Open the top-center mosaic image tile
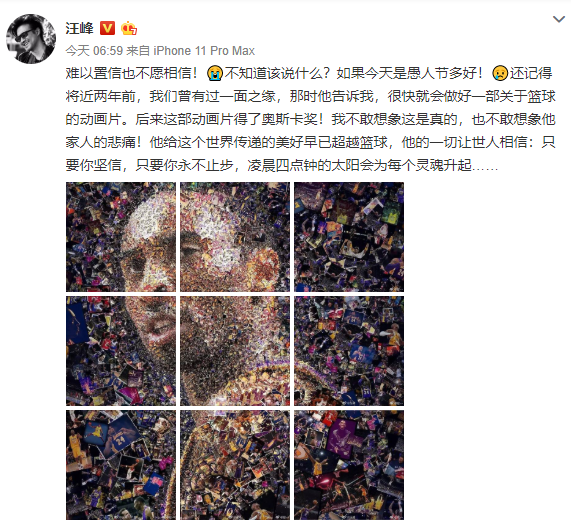The width and height of the screenshot is (571, 529). point(235,237)
